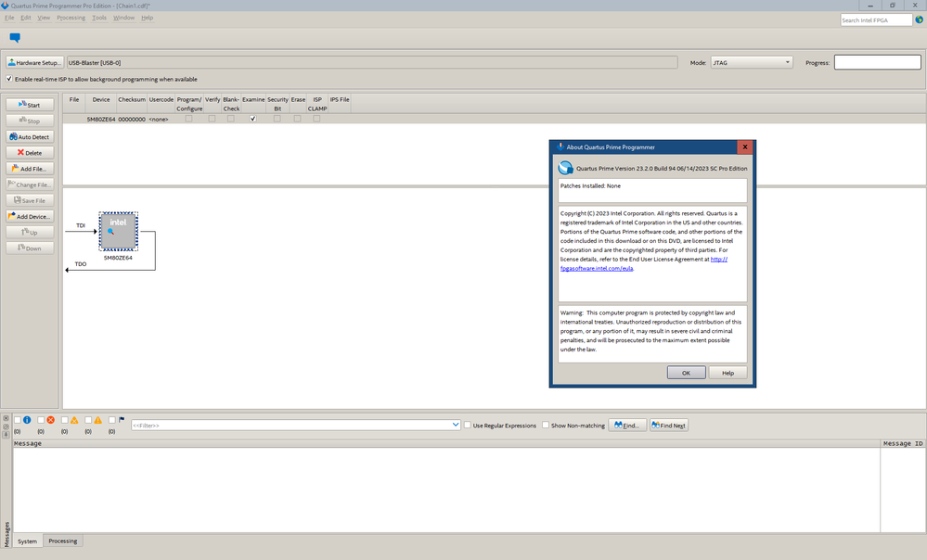Image resolution: width=927 pixels, height=560 pixels.
Task: Click the critical warning filter icon
Action: tap(74, 420)
